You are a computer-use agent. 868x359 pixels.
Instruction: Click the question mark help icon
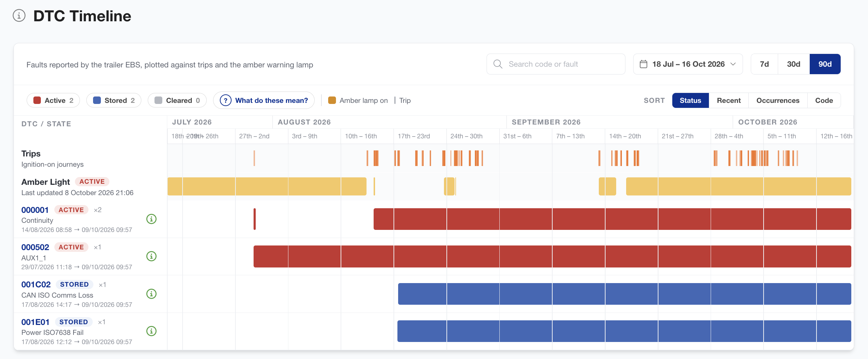pyautogui.click(x=226, y=100)
